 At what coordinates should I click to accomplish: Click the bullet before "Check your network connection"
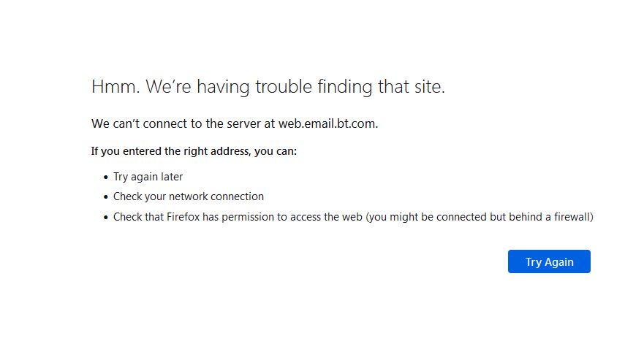(x=105, y=197)
